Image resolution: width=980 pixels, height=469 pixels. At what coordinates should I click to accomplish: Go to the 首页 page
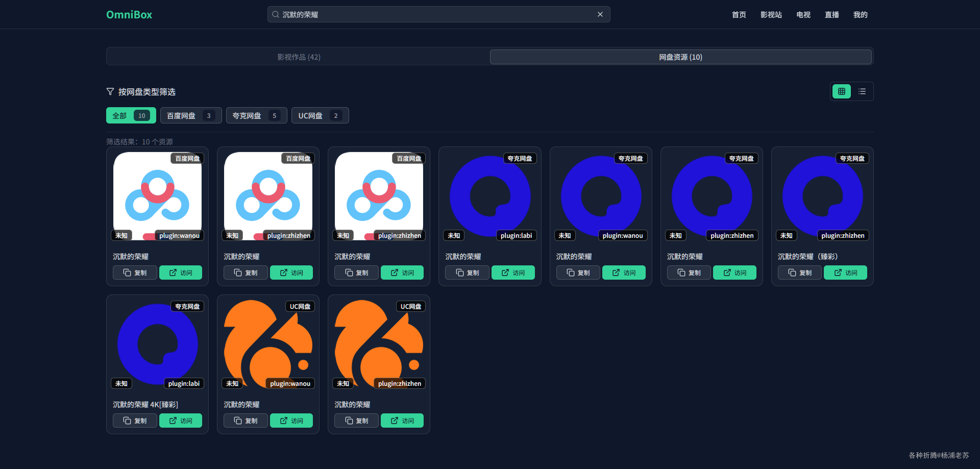point(739,15)
